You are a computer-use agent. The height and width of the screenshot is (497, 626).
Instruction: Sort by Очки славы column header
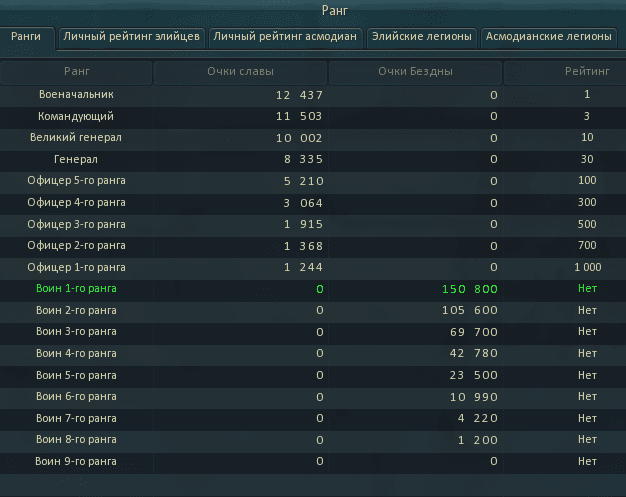(240, 72)
